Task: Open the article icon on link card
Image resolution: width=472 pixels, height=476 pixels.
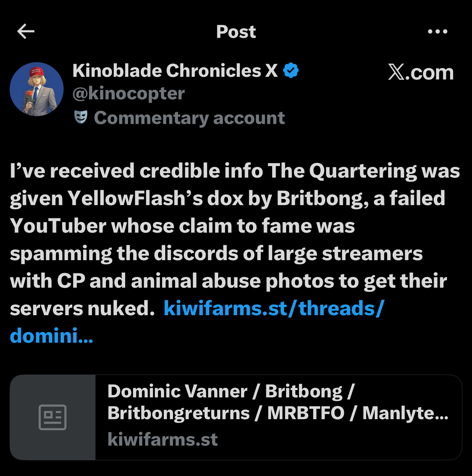Action: pyautogui.click(x=53, y=417)
